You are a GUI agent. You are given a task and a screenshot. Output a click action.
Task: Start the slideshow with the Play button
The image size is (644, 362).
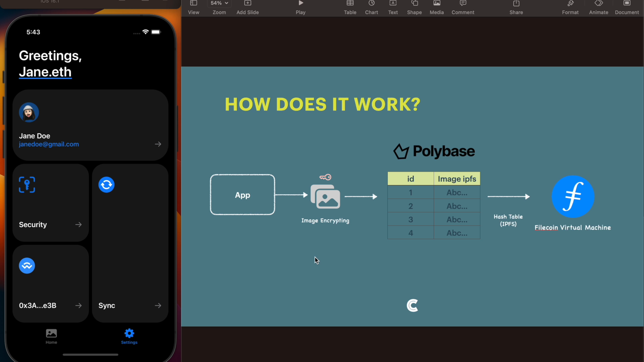click(x=301, y=7)
